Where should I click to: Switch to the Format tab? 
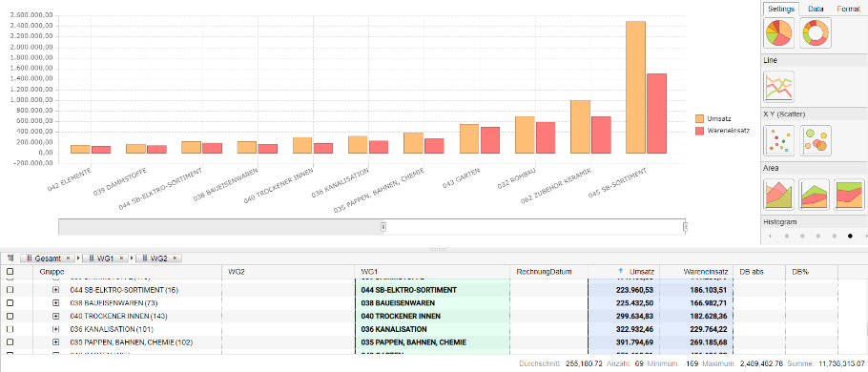click(848, 9)
